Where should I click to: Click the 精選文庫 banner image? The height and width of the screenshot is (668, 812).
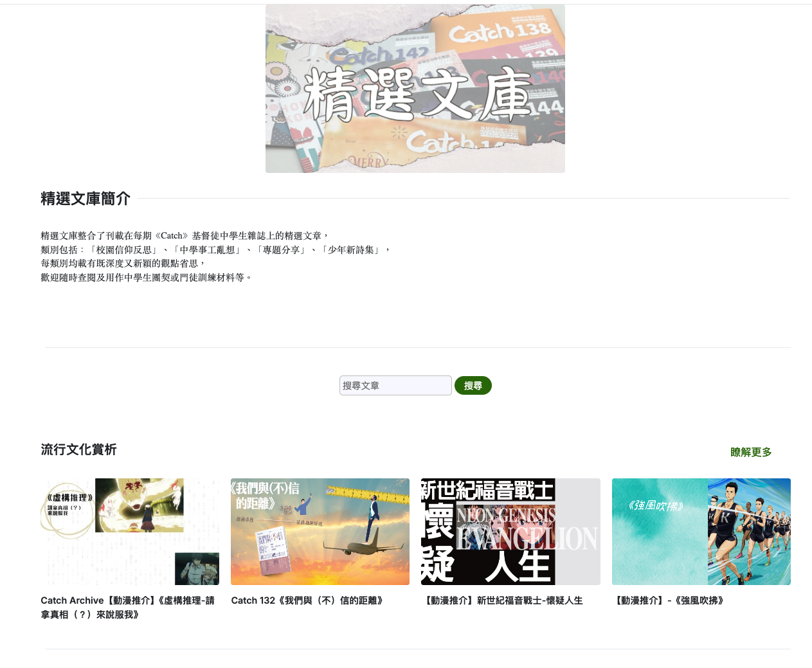point(415,89)
